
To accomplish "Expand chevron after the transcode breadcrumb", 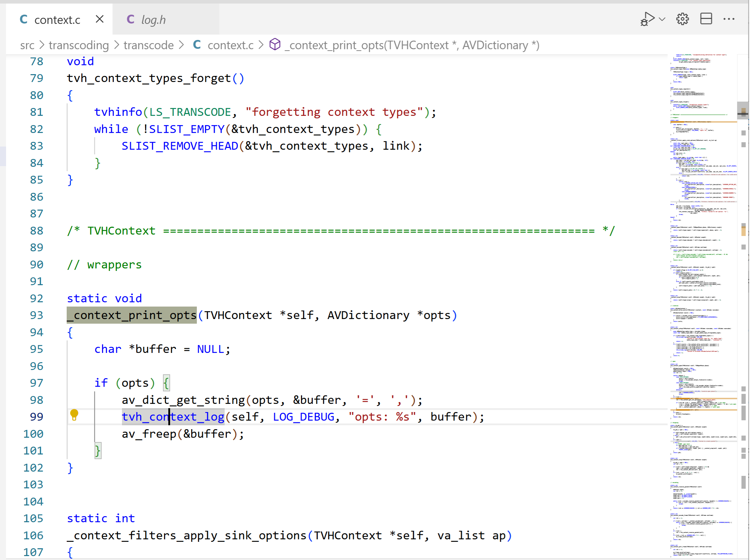I will tap(182, 45).
